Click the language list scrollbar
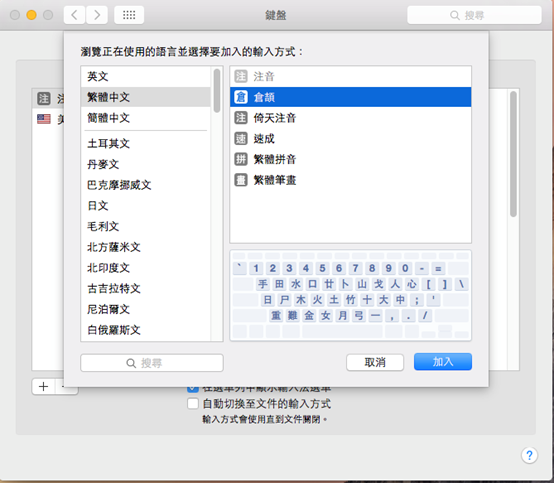 click(x=217, y=90)
